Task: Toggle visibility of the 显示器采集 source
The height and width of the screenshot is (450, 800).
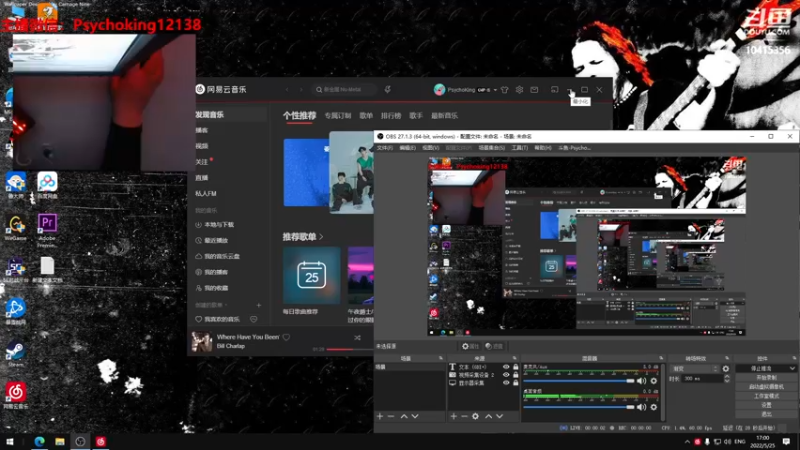Action: tap(506, 383)
